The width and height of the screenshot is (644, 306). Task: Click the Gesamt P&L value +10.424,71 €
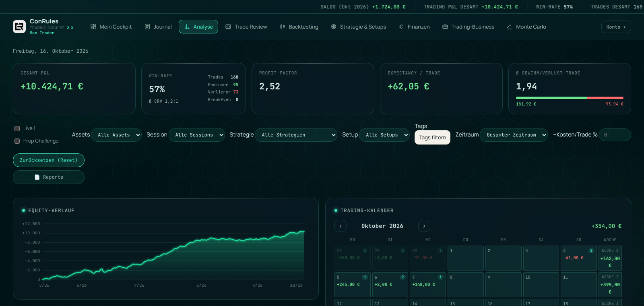pyautogui.click(x=52, y=87)
